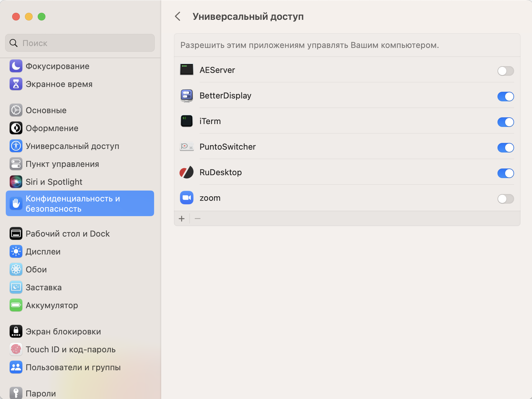
Task: Open Основные settings section
Action: pyautogui.click(x=46, y=110)
